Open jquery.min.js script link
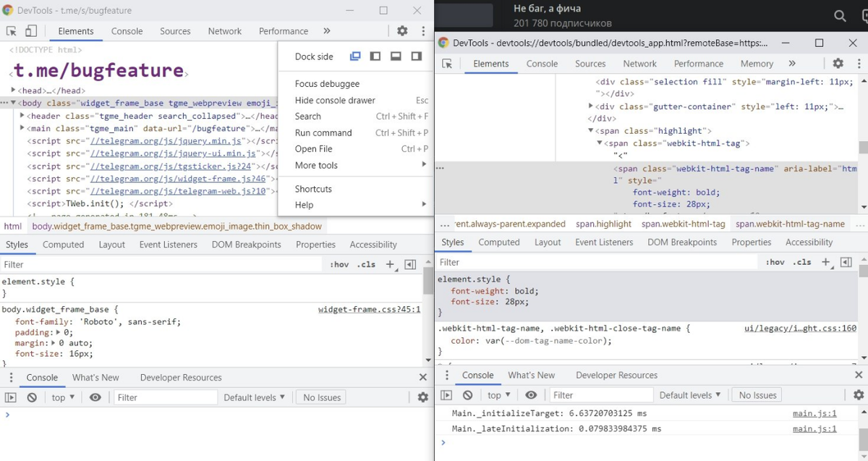 pyautogui.click(x=166, y=141)
